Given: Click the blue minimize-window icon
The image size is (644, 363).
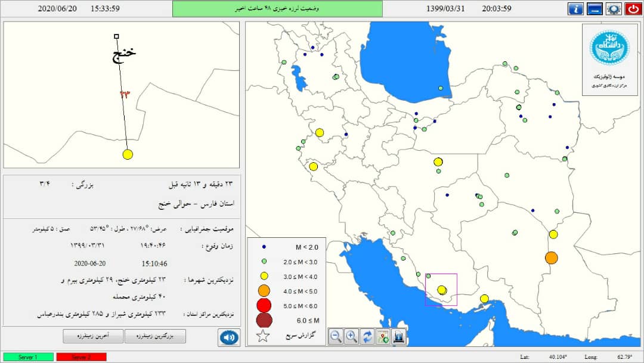Looking at the screenshot, I should point(595,8).
